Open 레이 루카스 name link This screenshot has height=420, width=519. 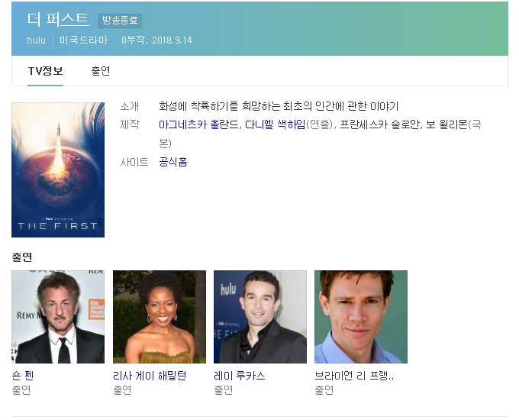[240, 376]
